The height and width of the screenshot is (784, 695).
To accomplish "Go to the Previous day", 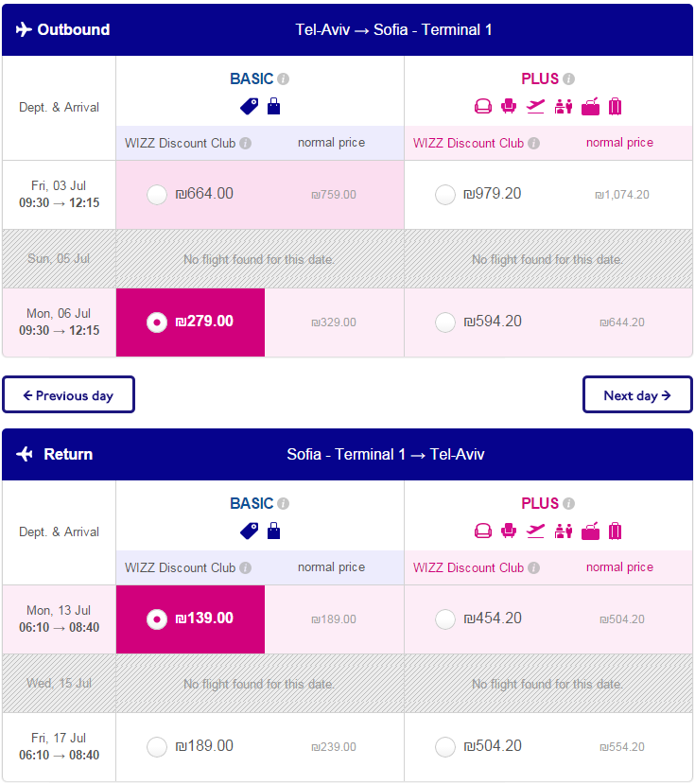I will click(x=68, y=395).
